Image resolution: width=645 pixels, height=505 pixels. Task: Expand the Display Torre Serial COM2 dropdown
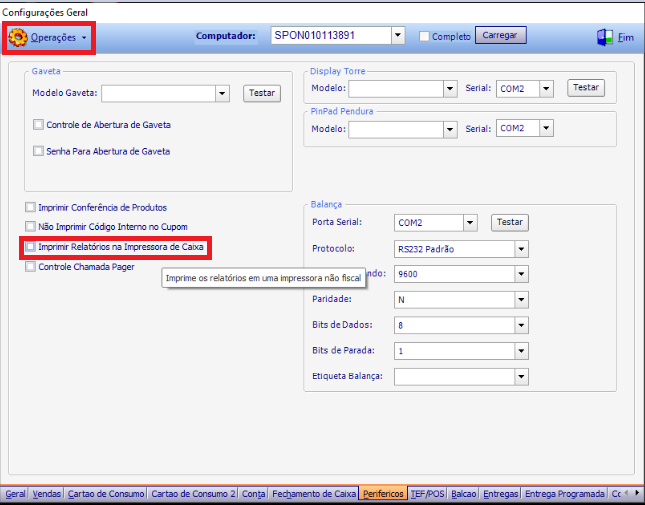tap(546, 89)
